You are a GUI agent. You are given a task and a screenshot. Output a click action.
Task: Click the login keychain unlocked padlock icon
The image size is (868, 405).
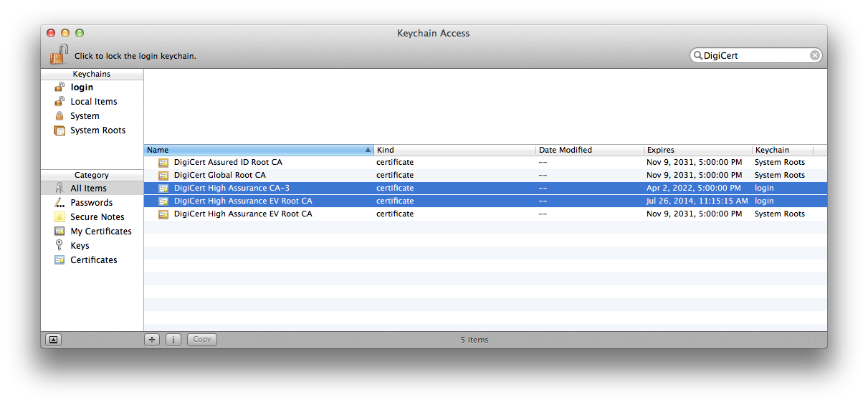[x=59, y=87]
